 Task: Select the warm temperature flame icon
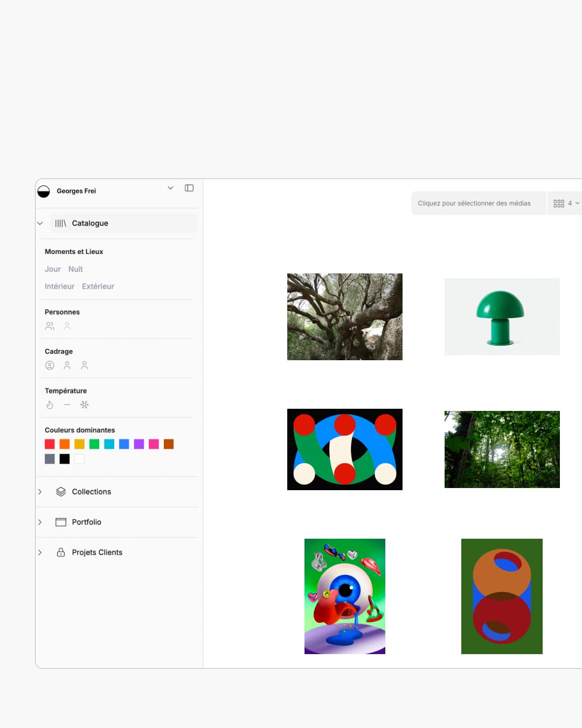50,405
